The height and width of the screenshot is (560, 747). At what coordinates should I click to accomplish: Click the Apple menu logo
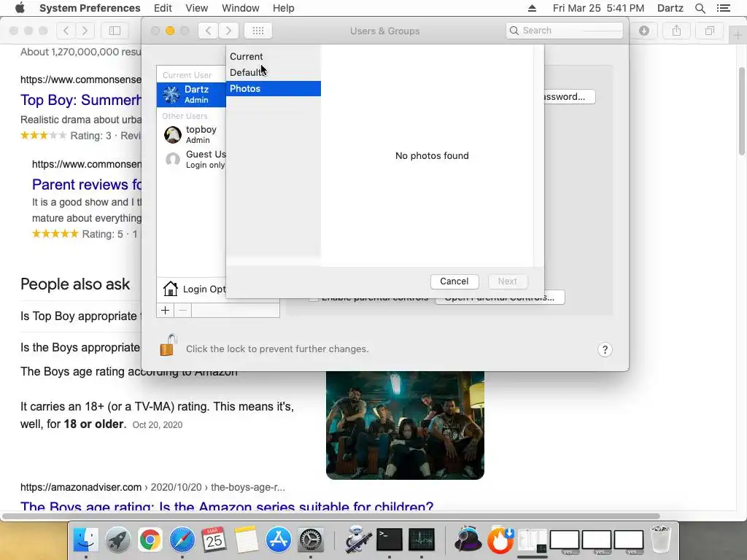(20, 8)
